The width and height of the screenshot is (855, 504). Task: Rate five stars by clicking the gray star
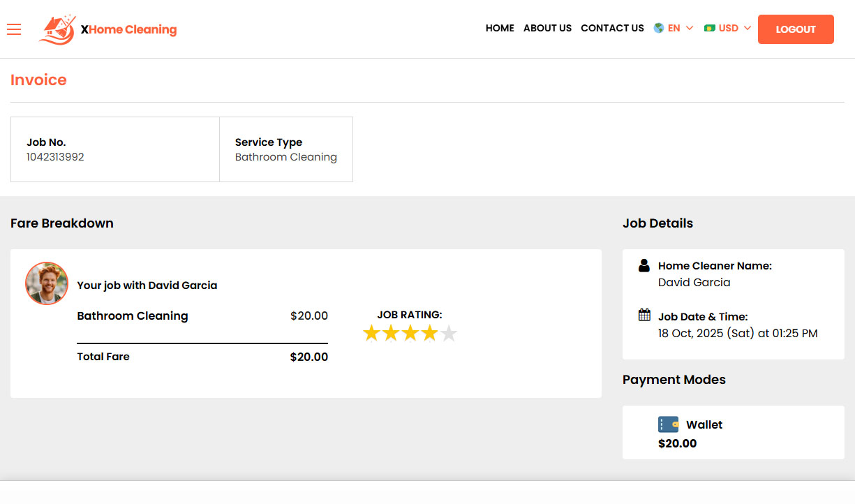pyautogui.click(x=449, y=333)
